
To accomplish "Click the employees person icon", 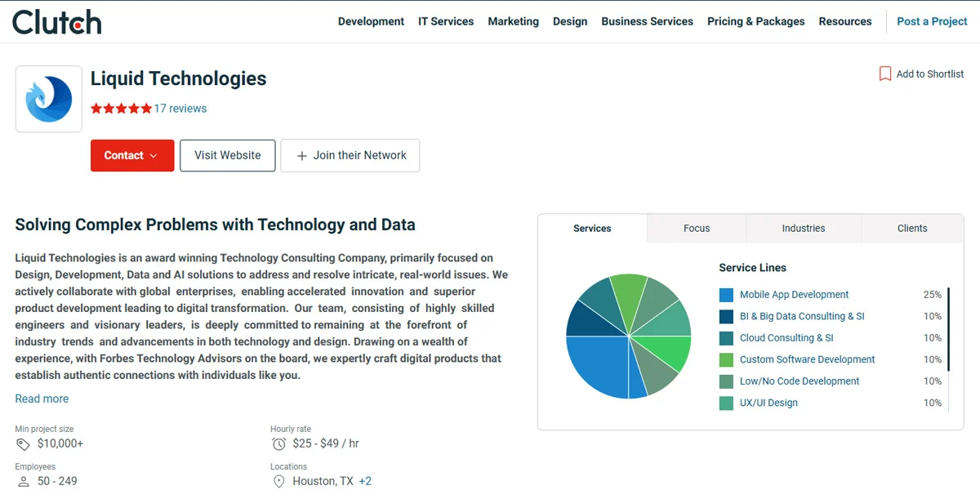I will coord(24,482).
